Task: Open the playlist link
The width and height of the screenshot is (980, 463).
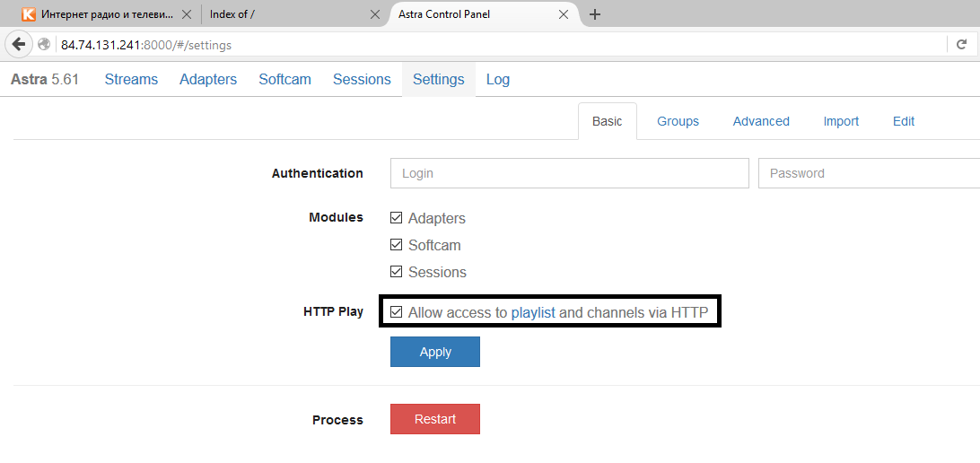Action: coord(533,312)
